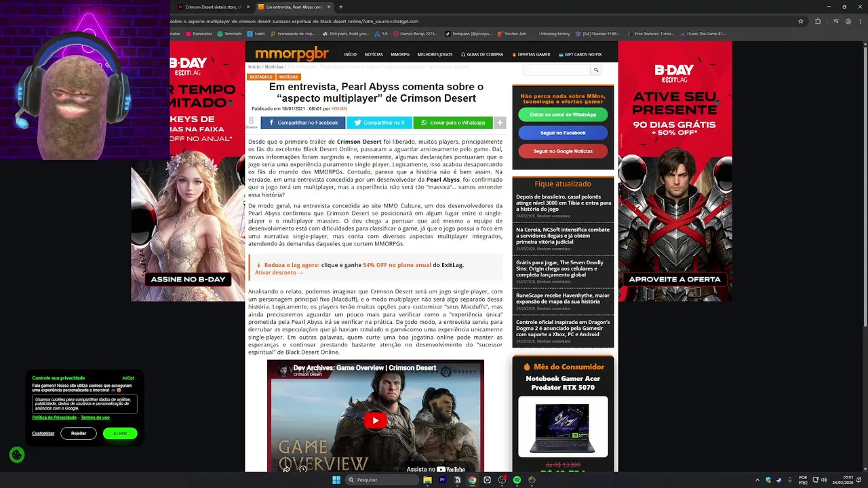Viewport: 868px width, 488px height.
Task: Open a new browser tab
Action: (340, 7)
